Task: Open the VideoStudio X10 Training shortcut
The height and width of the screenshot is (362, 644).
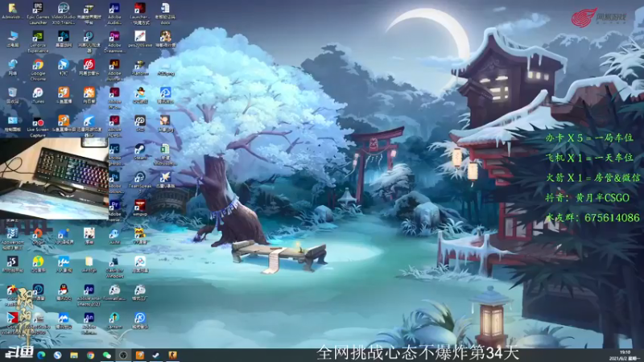Action: click(x=64, y=13)
